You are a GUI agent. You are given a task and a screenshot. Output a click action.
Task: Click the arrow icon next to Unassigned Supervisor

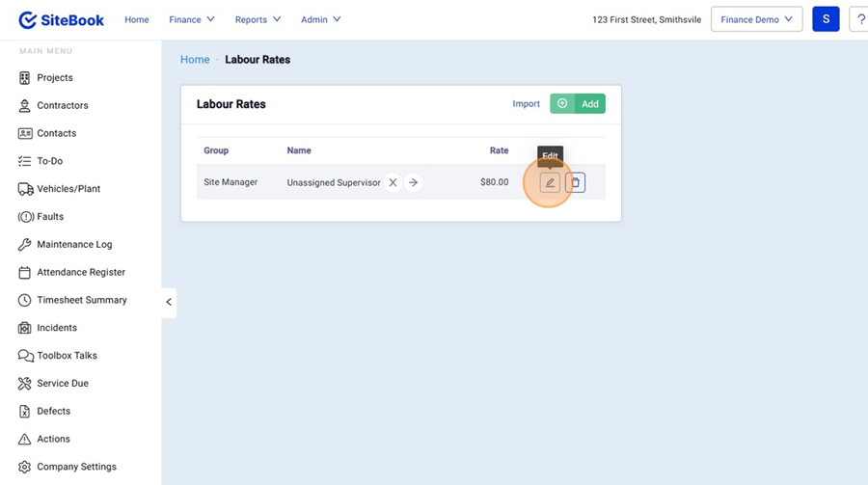pos(413,182)
